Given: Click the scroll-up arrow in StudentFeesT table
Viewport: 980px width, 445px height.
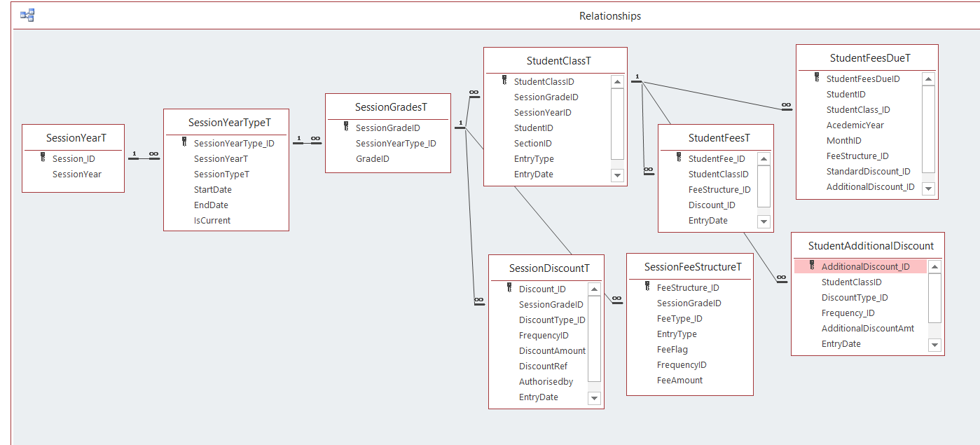Looking at the screenshot, I should coord(764,159).
